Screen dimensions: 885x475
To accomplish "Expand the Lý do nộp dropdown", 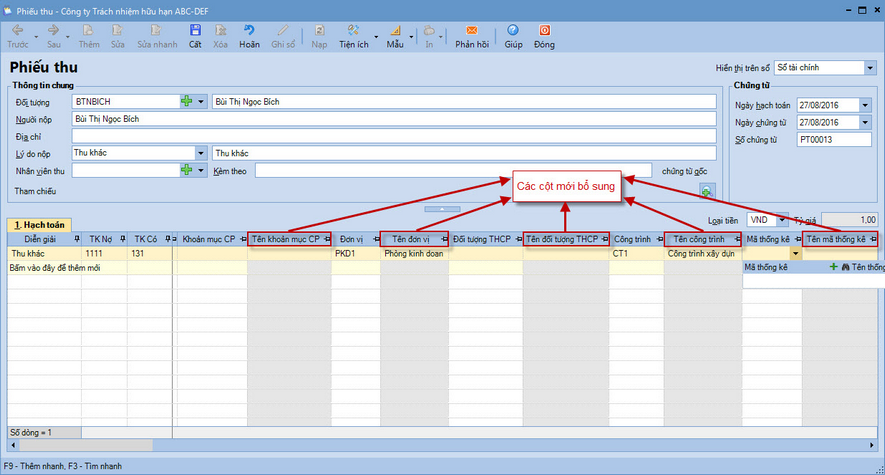I will point(201,153).
